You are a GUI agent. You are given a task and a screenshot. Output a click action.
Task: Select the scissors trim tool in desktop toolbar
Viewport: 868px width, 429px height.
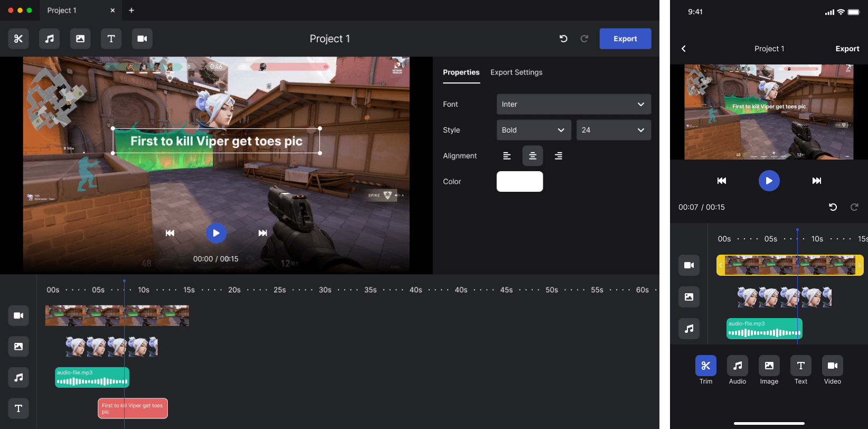(18, 39)
